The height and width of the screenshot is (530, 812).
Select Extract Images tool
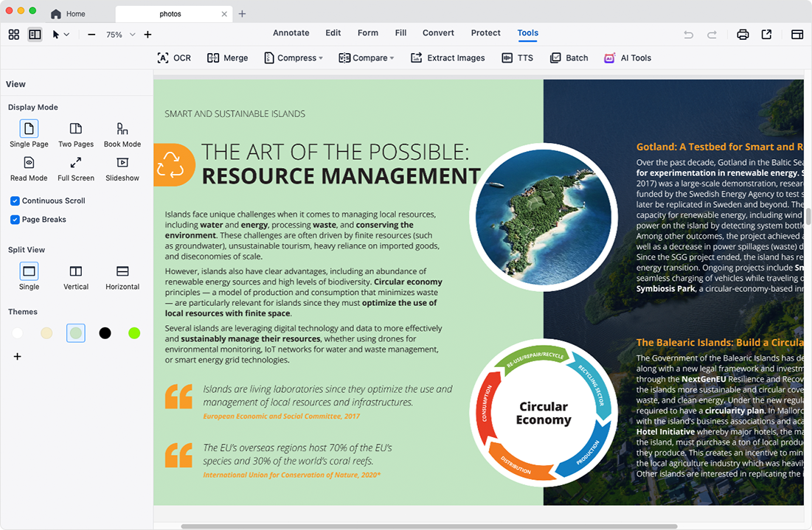(447, 58)
